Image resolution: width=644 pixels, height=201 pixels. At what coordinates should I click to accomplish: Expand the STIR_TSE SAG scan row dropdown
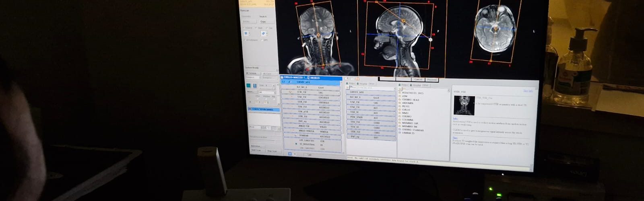339,93
